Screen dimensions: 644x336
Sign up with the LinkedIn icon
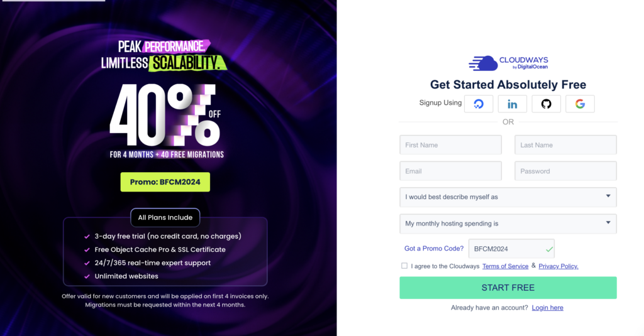tap(513, 104)
